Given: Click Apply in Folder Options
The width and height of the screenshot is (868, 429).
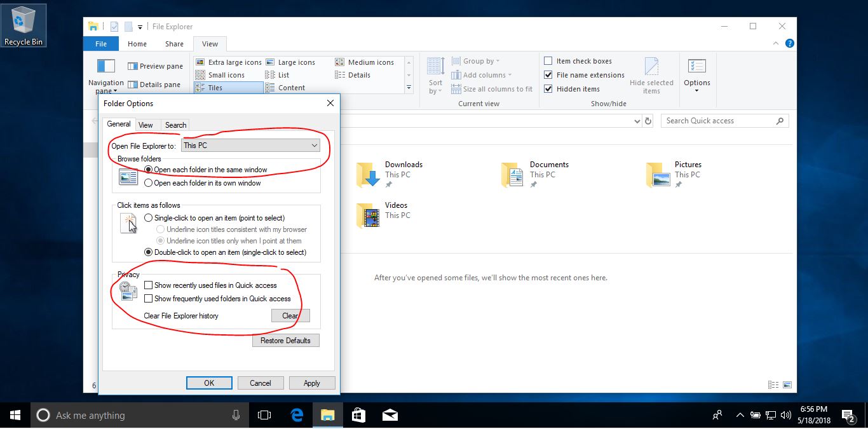Looking at the screenshot, I should (311, 383).
